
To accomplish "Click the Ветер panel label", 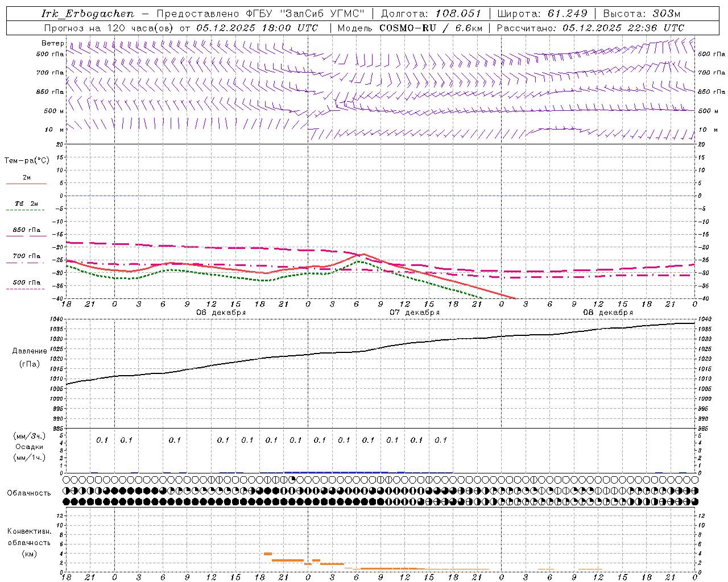I will (52, 43).
